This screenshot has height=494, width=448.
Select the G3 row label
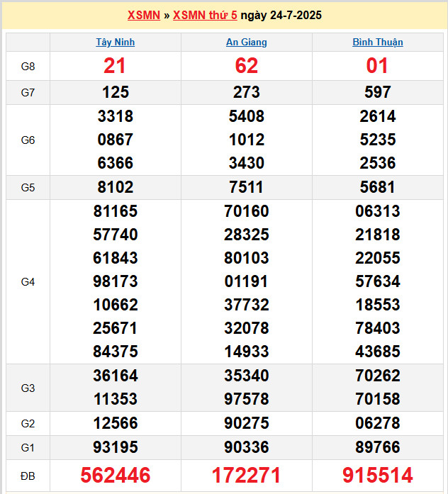28,388
